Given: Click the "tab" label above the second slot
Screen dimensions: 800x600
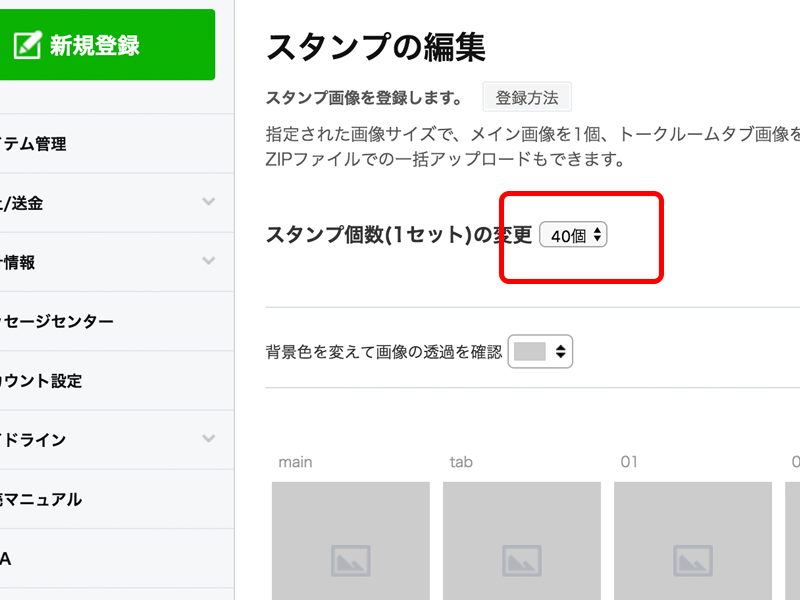Looking at the screenshot, I should pos(461,462).
